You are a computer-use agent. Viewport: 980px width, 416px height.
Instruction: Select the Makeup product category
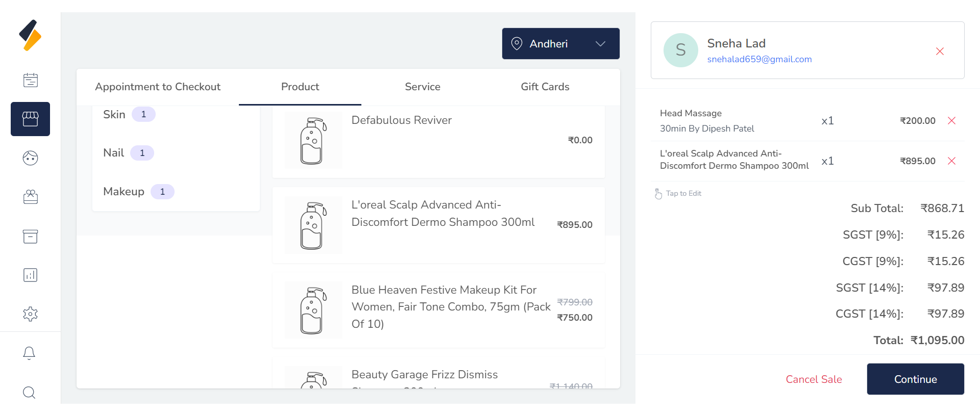(124, 192)
